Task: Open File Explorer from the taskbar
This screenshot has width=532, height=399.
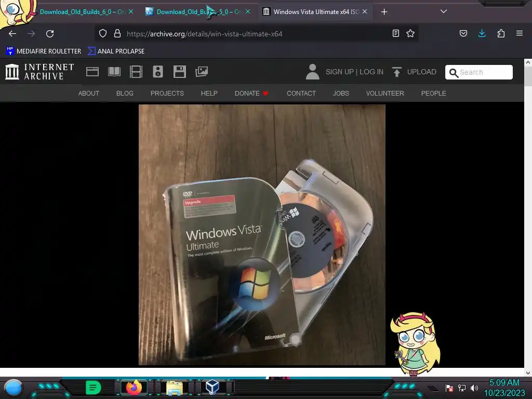Action: pos(175,388)
